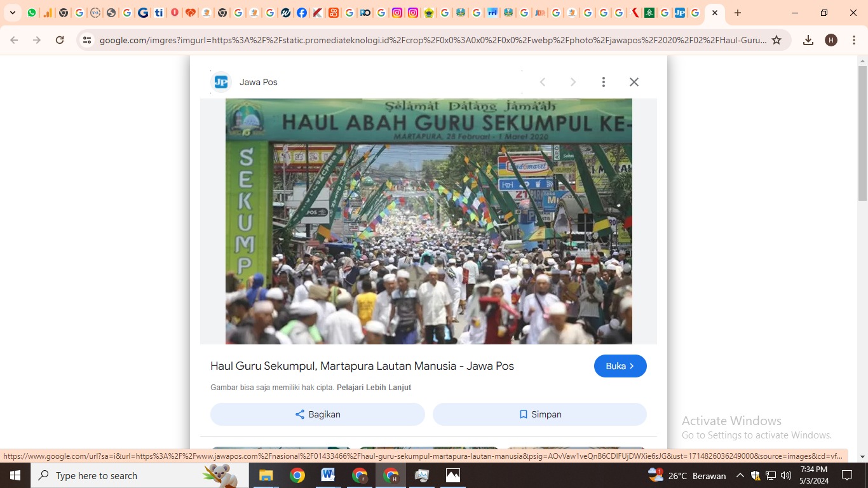This screenshot has height=488, width=868.
Task: Open the Pelajari Lebih Lanjut link
Action: point(374,388)
